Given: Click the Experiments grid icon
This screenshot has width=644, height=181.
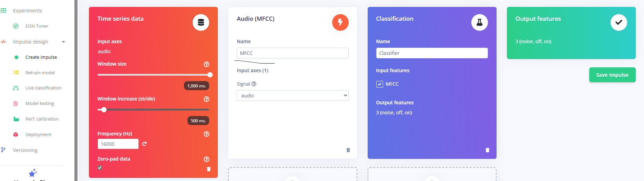Looking at the screenshot, I should [3, 11].
